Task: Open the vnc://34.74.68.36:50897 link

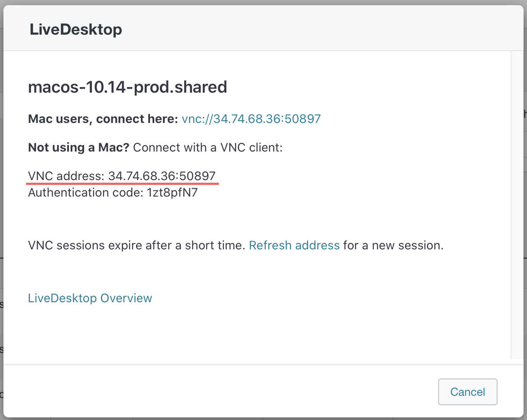Action: click(251, 119)
